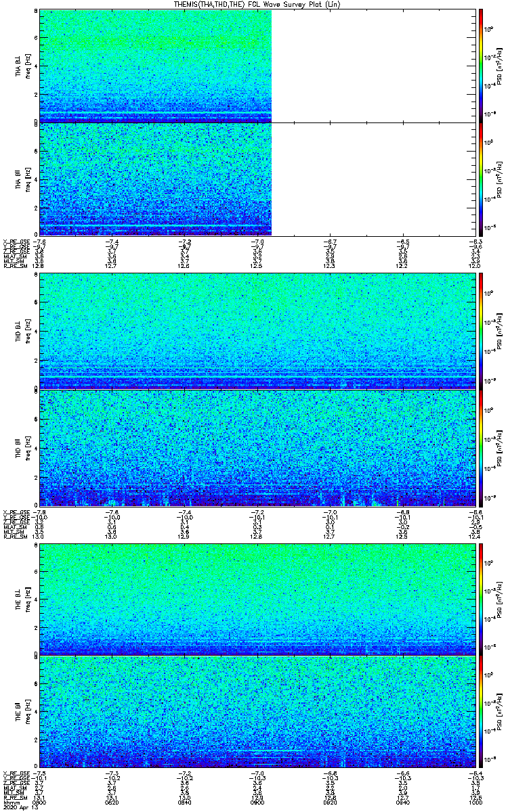Click the PSD [nT²/Hz] label next to THD B||

(501, 448)
